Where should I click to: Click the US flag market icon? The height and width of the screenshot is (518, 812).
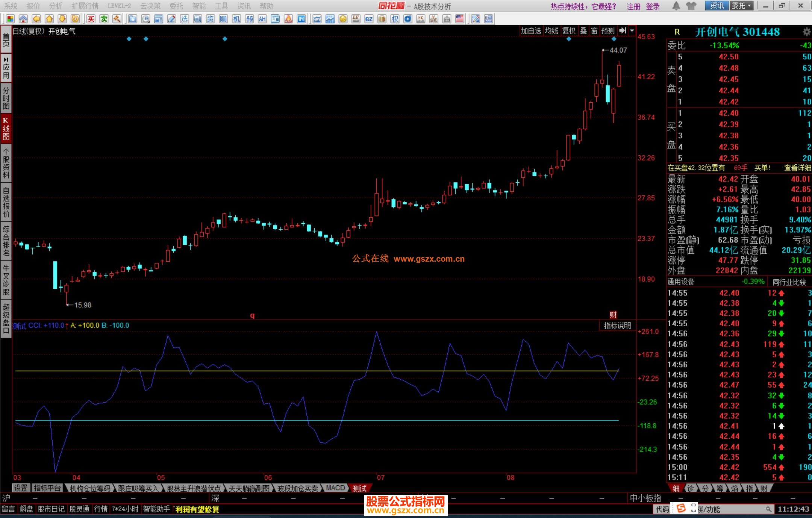tap(460, 19)
